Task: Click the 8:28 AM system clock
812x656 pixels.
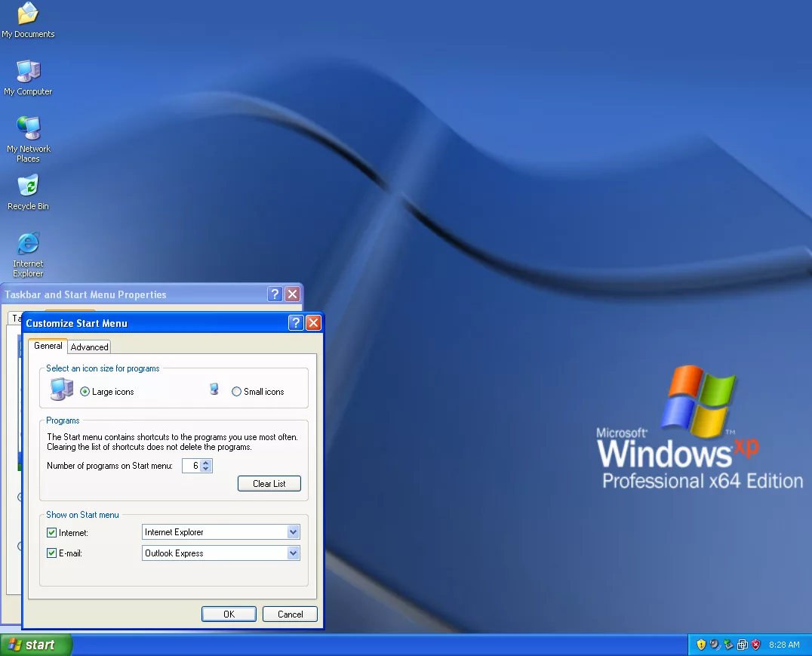Action: point(784,645)
